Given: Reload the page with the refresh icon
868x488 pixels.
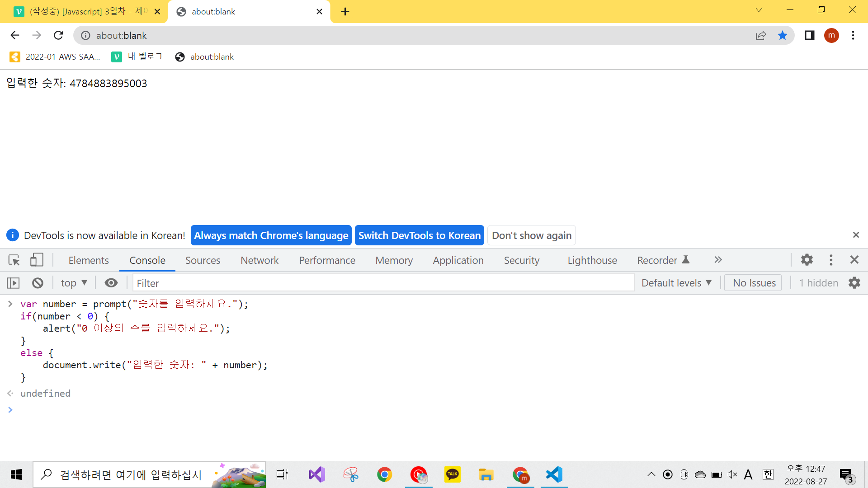Looking at the screenshot, I should coord(58,35).
